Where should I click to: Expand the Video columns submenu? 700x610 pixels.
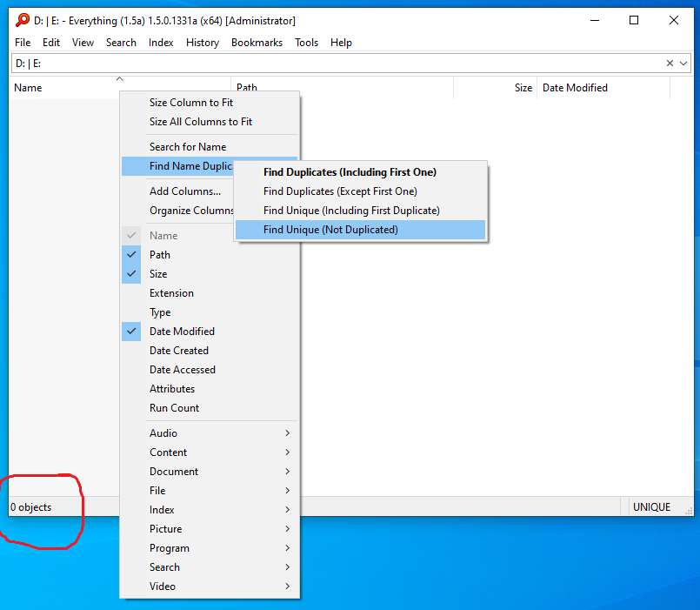[210, 587]
